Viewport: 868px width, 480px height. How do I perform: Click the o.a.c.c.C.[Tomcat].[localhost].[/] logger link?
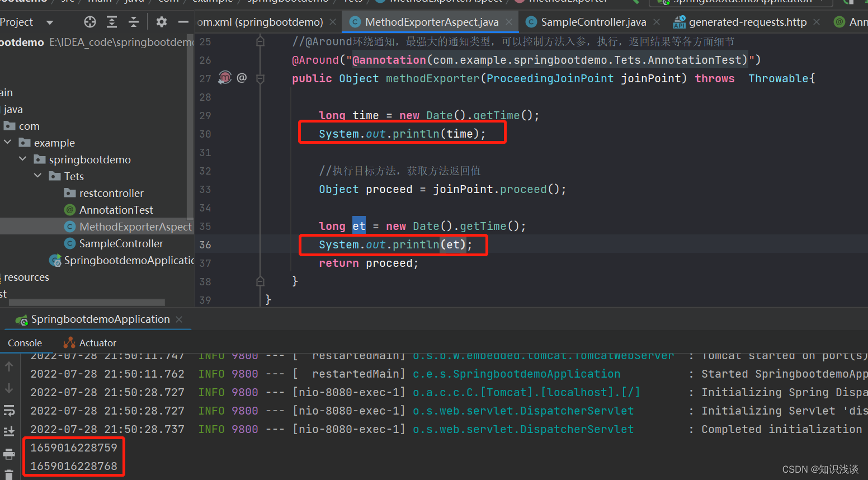(526, 392)
